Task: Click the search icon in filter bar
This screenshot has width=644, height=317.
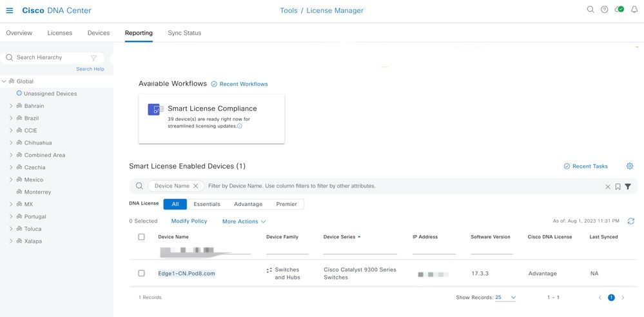Action: [139, 186]
